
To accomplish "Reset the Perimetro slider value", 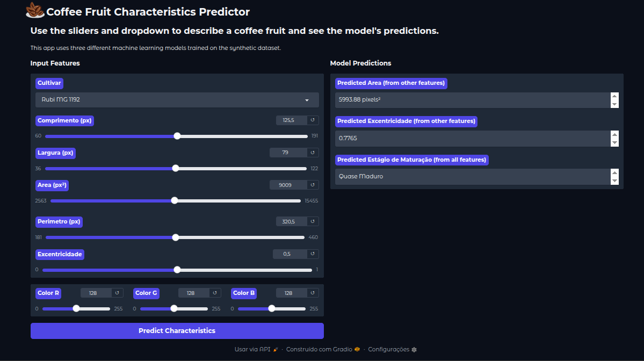I will (x=313, y=221).
